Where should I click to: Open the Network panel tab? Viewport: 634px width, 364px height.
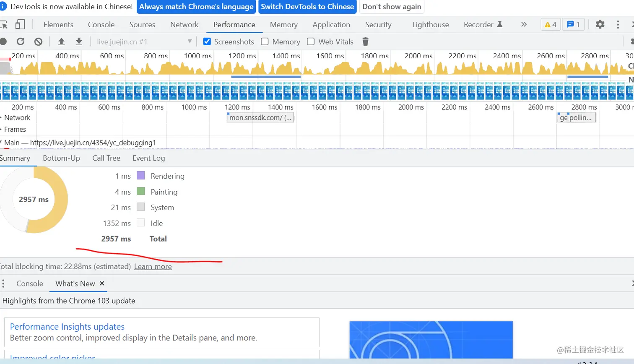[184, 24]
